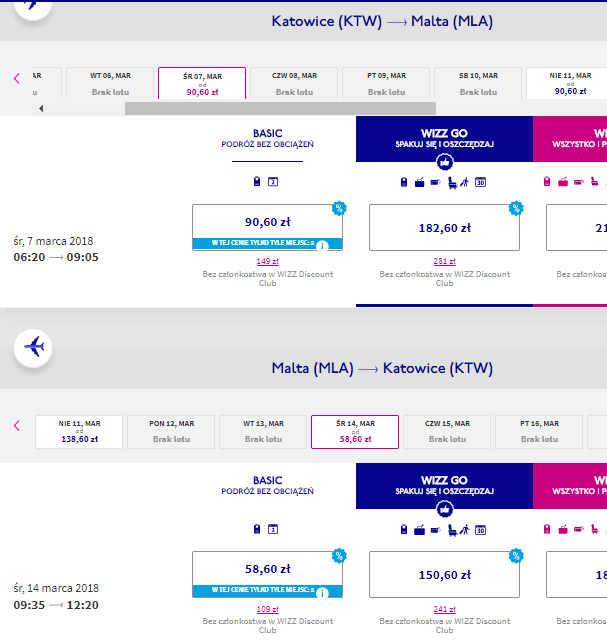Click outbound WIZZ GO column header
Image resolution: width=607 pixels, height=640 pixels.
pos(445,139)
